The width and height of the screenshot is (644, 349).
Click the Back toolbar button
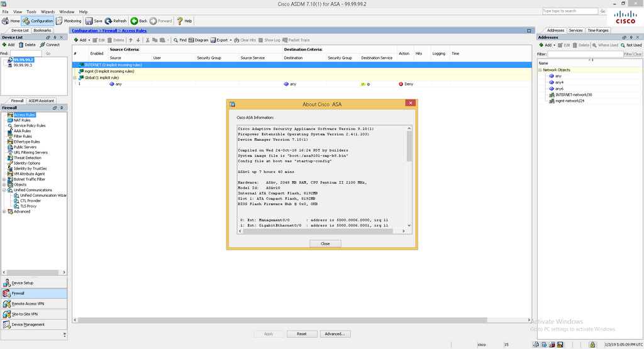[139, 21]
